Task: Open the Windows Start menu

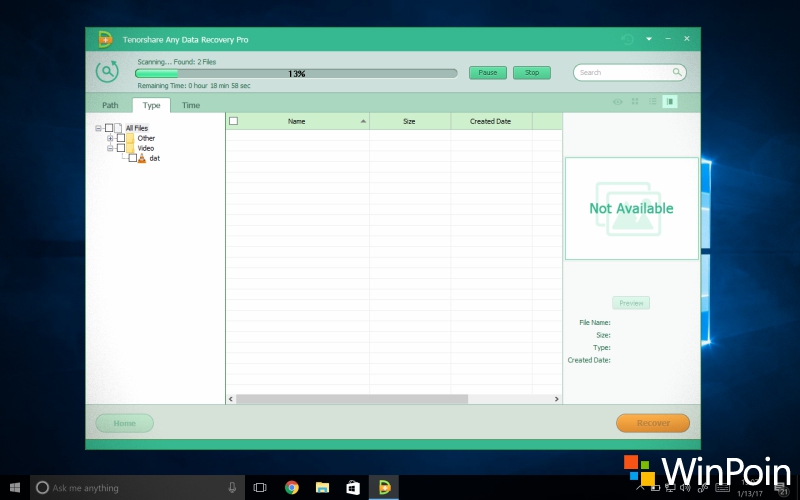Action: [15, 488]
